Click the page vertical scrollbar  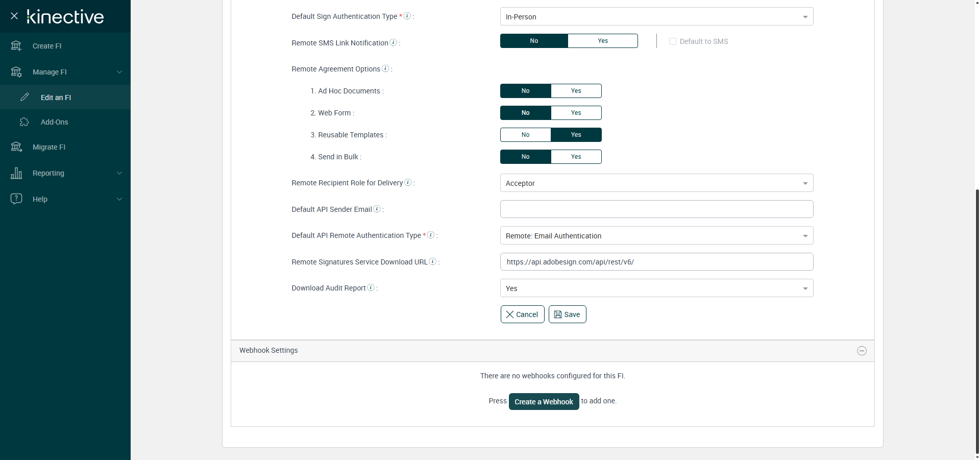(x=977, y=322)
